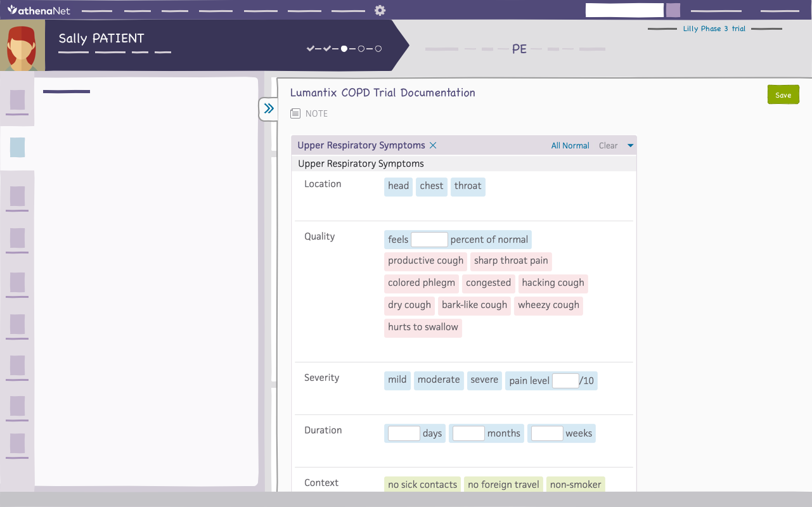Click the athenaNet logo
Image resolution: width=812 pixels, height=507 pixels.
tap(39, 10)
